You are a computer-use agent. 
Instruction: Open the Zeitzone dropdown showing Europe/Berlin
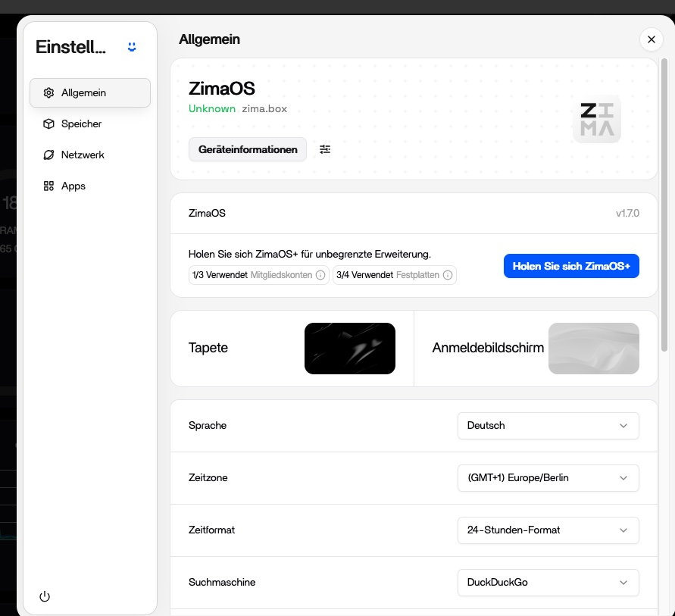click(x=548, y=478)
